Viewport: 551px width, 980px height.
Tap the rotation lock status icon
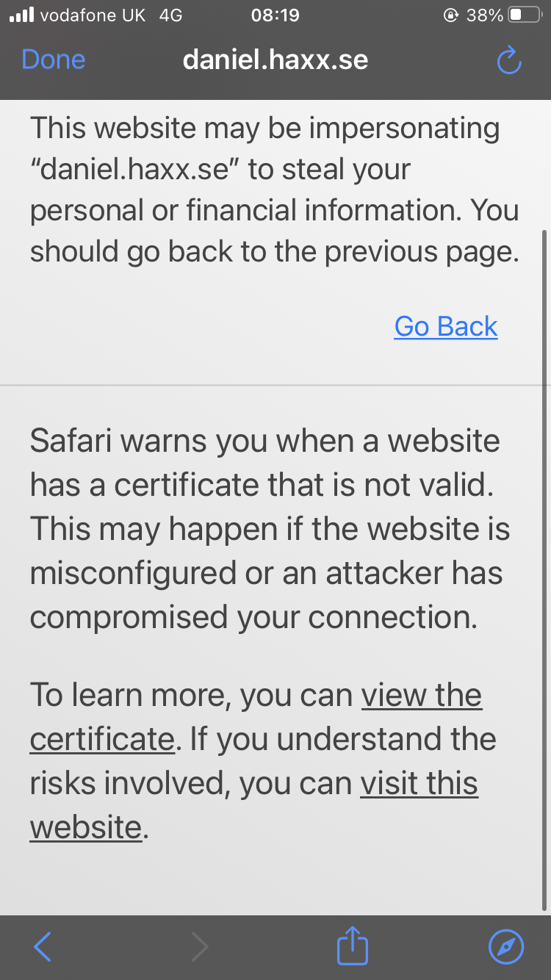tap(451, 15)
